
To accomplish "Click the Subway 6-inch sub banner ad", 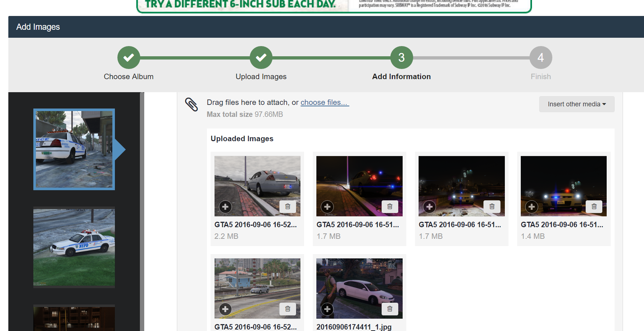I will 334,6.
